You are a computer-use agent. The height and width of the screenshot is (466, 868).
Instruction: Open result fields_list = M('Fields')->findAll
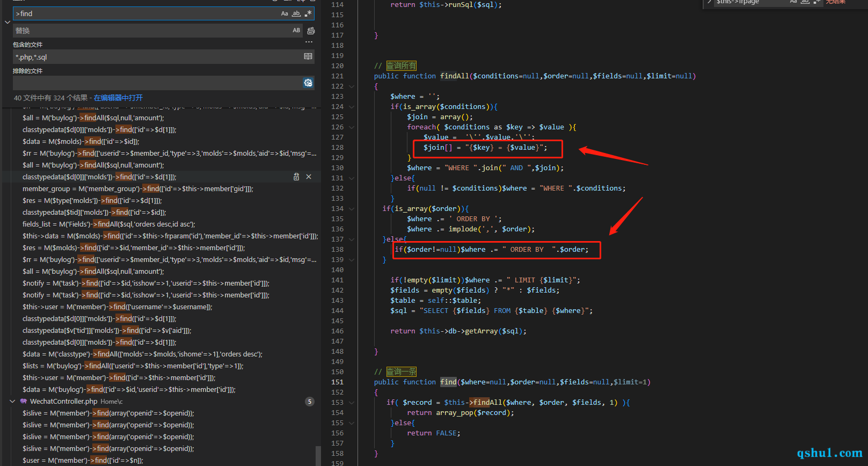(109, 224)
